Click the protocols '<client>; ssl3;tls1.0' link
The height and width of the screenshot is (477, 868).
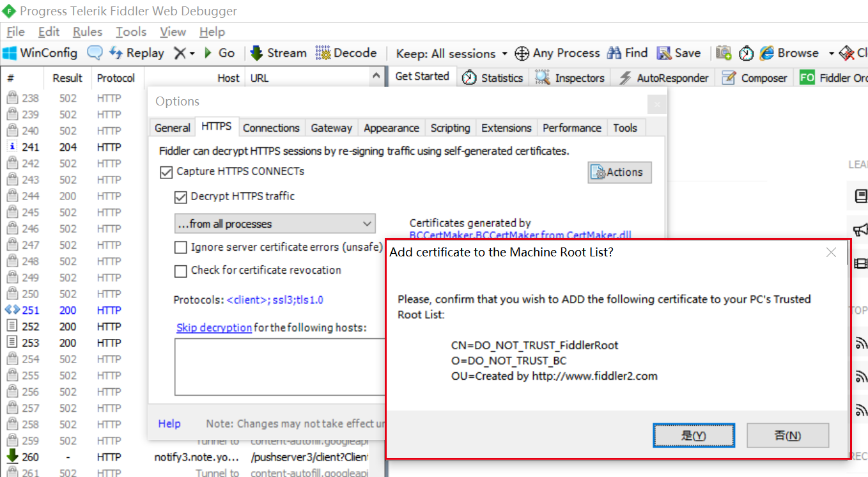(x=275, y=300)
